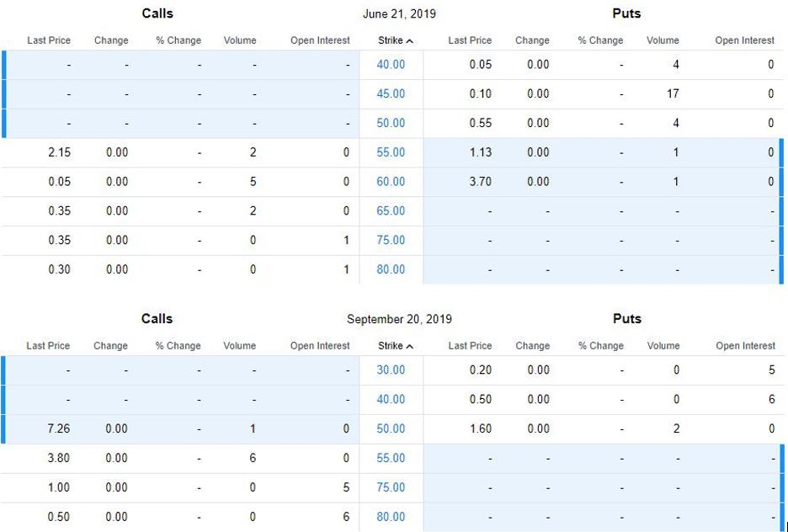Sort September table by Strike arrow
Screen dimensions: 788x532
tap(409, 346)
